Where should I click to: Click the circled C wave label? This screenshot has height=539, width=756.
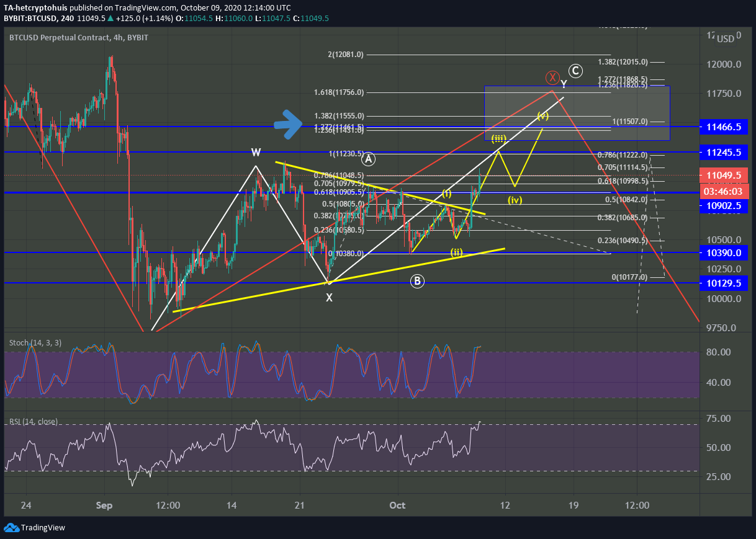(575, 71)
